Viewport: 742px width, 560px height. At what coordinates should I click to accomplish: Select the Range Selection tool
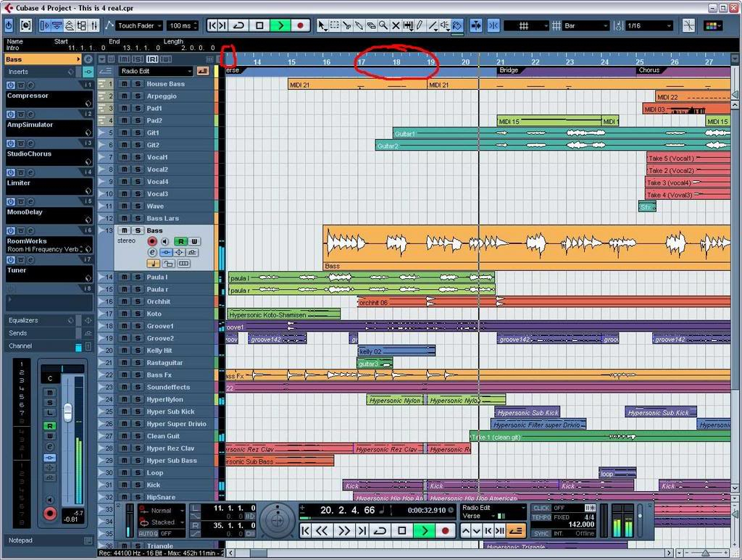[x=334, y=25]
